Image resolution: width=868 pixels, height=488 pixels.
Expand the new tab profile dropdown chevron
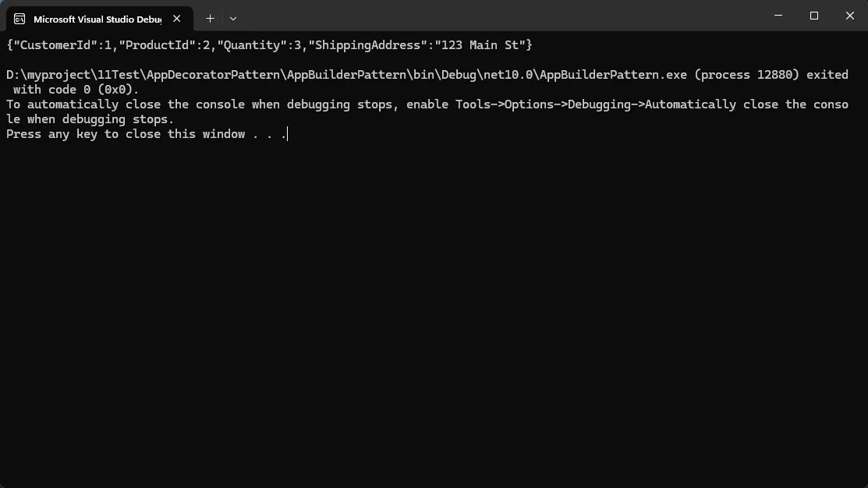point(233,18)
